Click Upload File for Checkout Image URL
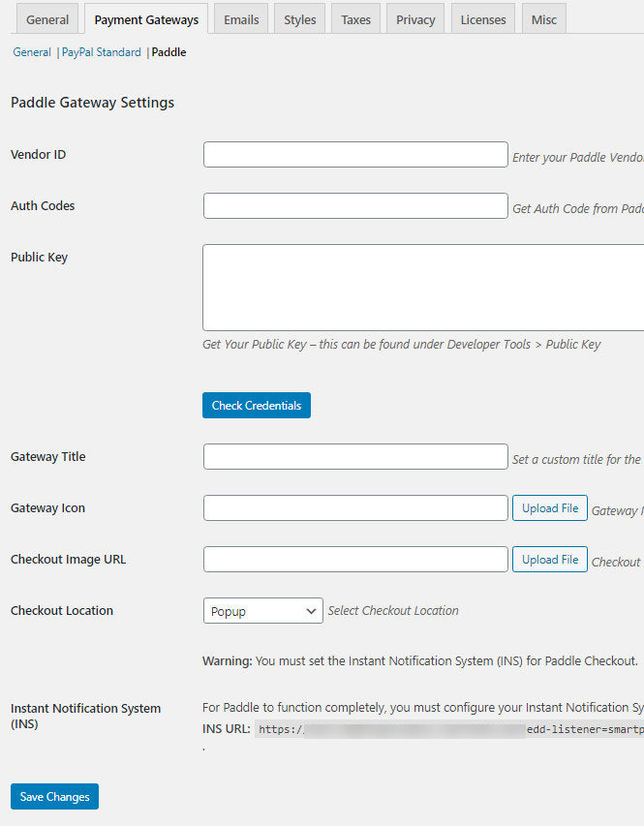This screenshot has width=644, height=826. point(550,560)
